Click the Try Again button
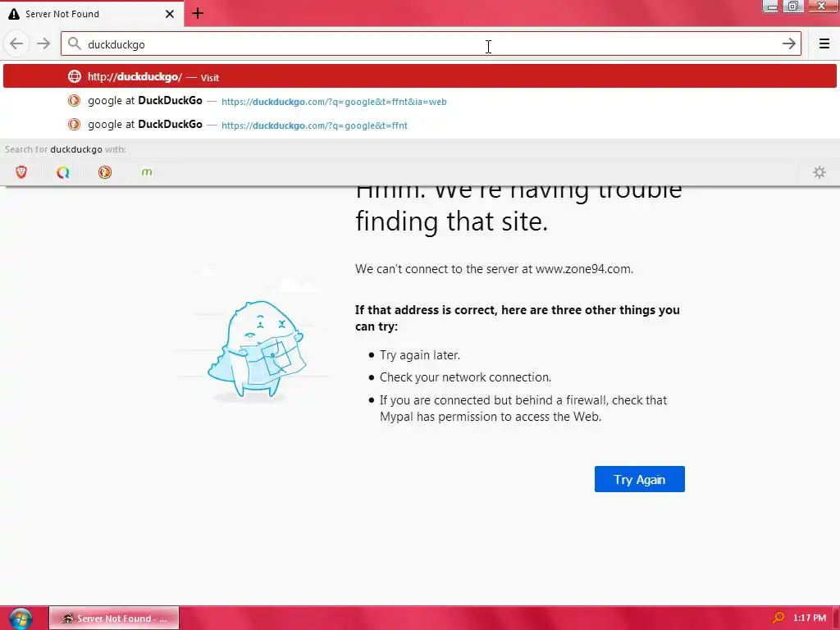 [x=639, y=479]
